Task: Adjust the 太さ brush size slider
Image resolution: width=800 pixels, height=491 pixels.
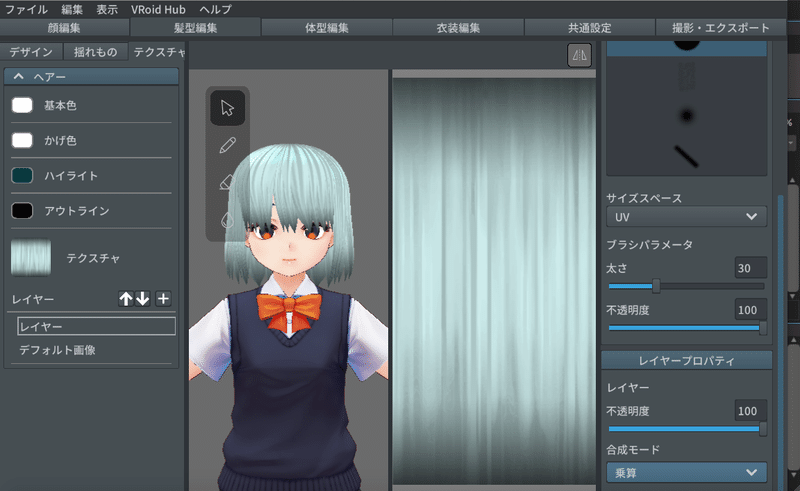Action: pos(686,286)
